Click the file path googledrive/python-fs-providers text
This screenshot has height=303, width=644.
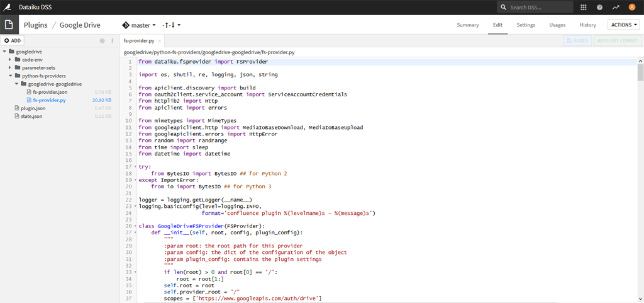point(209,53)
